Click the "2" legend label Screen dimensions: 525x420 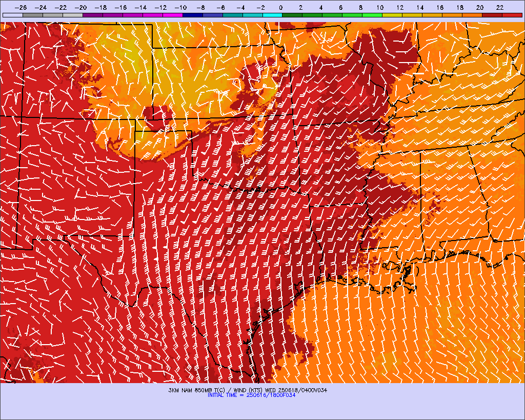coord(300,7)
